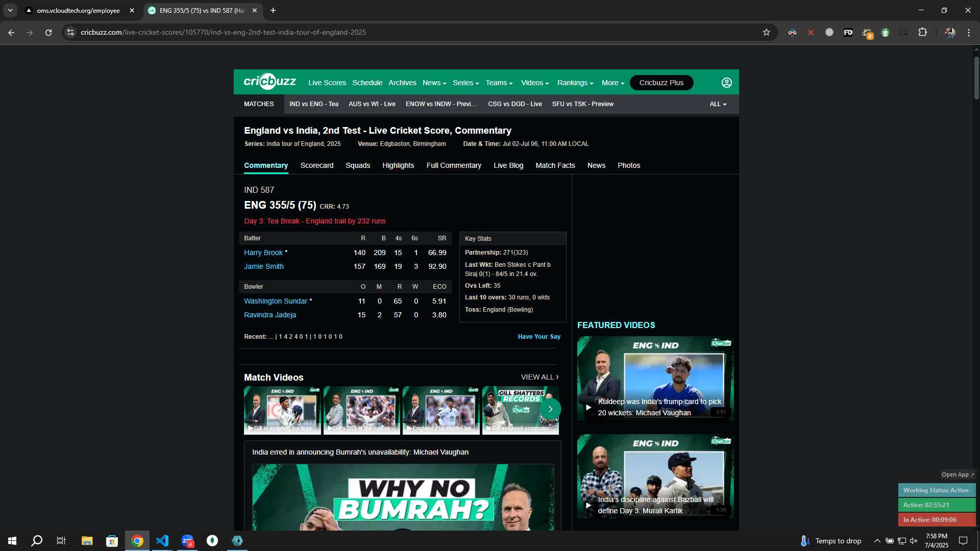
Task: Click the Cricbuzz Plus button
Action: pos(661,83)
